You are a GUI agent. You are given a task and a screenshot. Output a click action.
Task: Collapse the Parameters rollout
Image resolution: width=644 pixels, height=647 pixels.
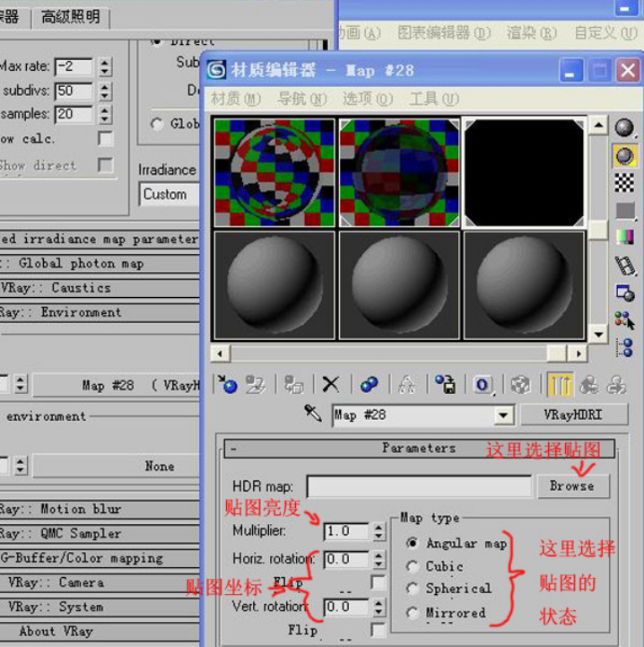(x=419, y=449)
